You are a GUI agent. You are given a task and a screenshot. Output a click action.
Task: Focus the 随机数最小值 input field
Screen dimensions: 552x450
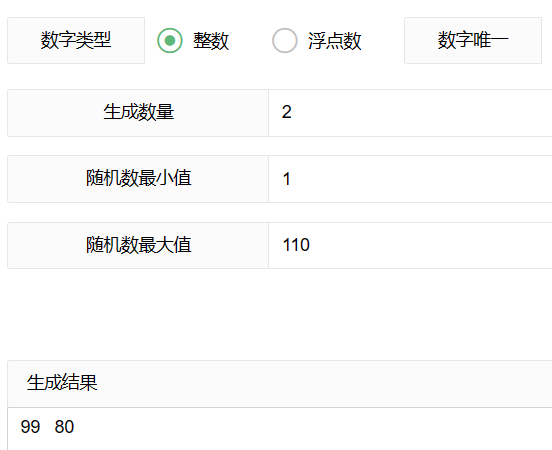(410, 179)
